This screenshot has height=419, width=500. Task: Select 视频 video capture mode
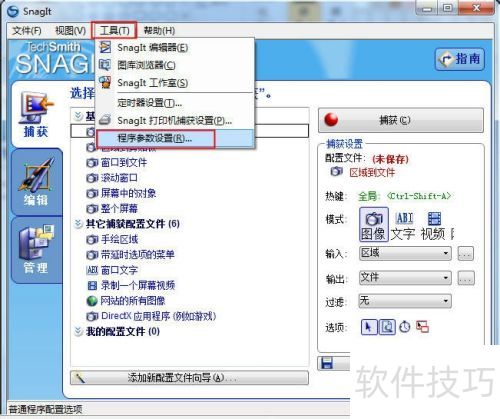433,226
